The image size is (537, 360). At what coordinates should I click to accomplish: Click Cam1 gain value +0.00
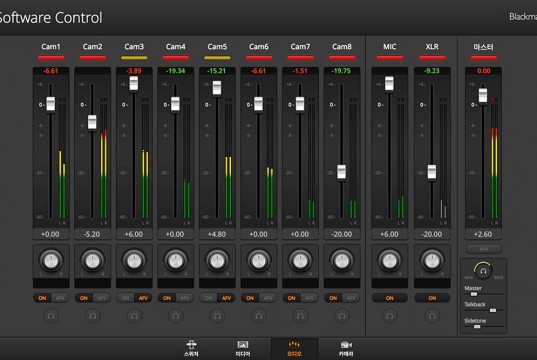point(51,234)
